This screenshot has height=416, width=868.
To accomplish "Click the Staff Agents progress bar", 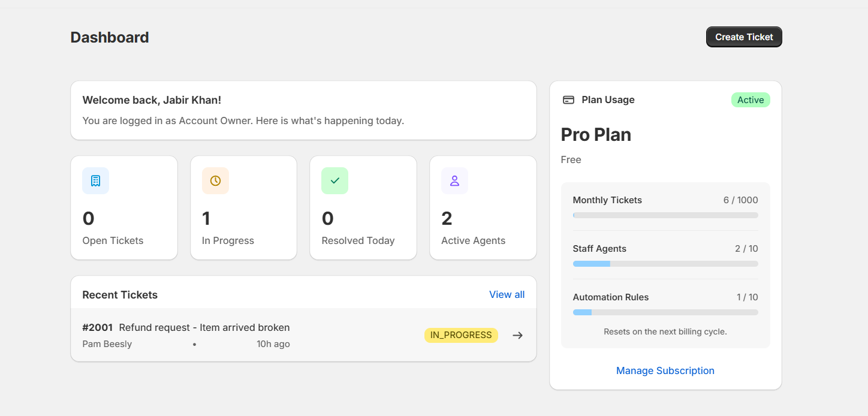I will [665, 263].
